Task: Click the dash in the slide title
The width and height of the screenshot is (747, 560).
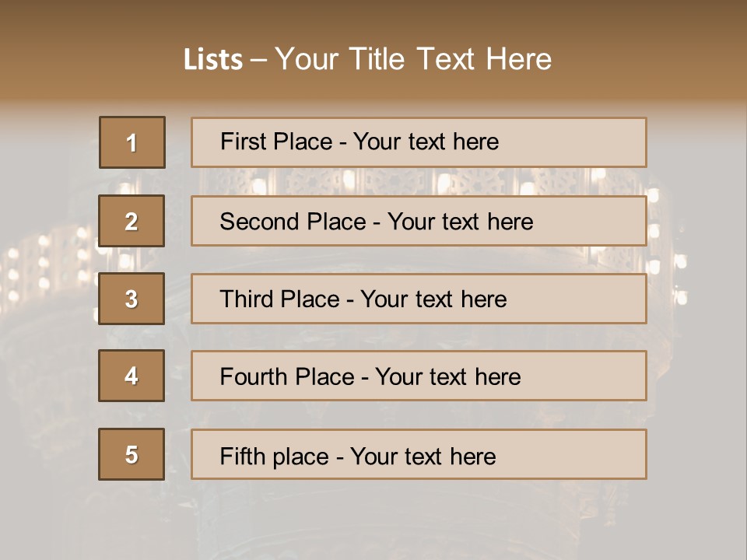Action: 258,60
